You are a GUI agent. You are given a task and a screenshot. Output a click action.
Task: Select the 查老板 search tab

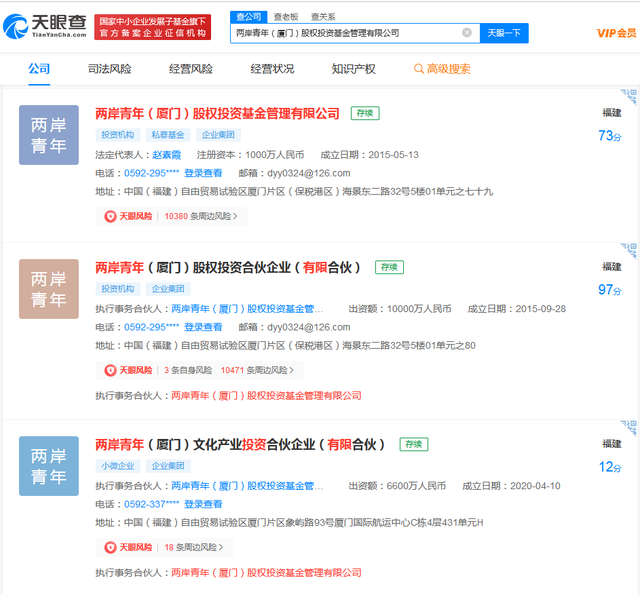tap(286, 17)
